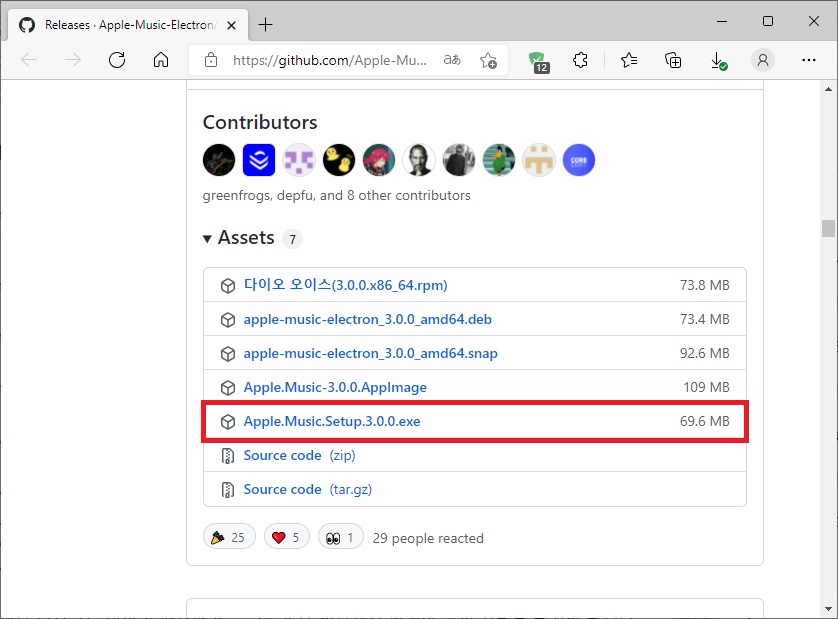Click the '69.6 MB' file size text
The image size is (838, 619).
click(x=704, y=421)
